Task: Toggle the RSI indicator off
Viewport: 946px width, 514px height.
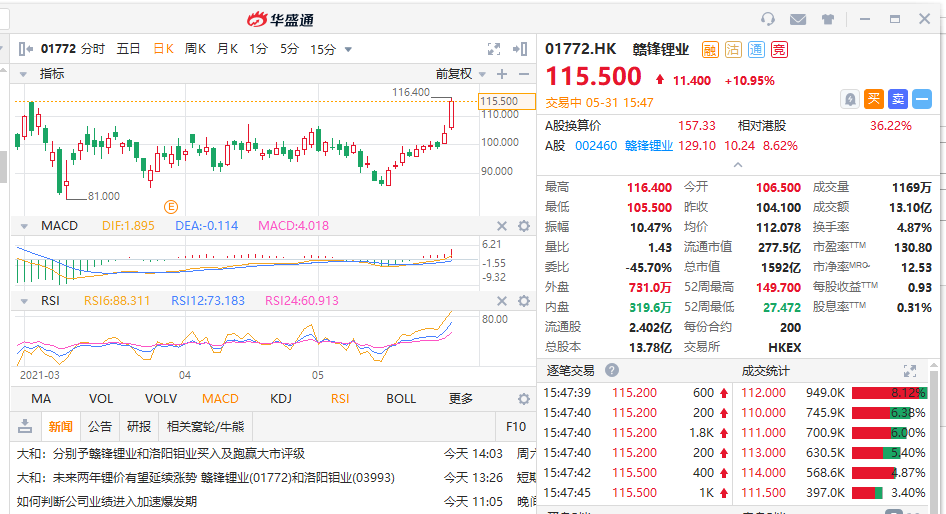Action: 340,399
